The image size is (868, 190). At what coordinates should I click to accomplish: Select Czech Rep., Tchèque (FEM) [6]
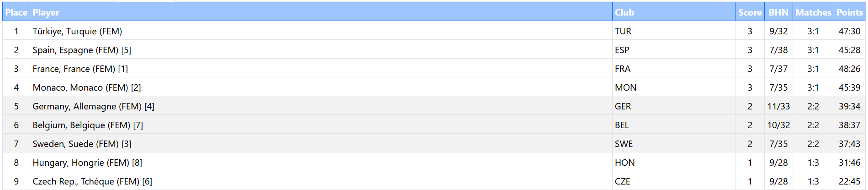point(92,181)
